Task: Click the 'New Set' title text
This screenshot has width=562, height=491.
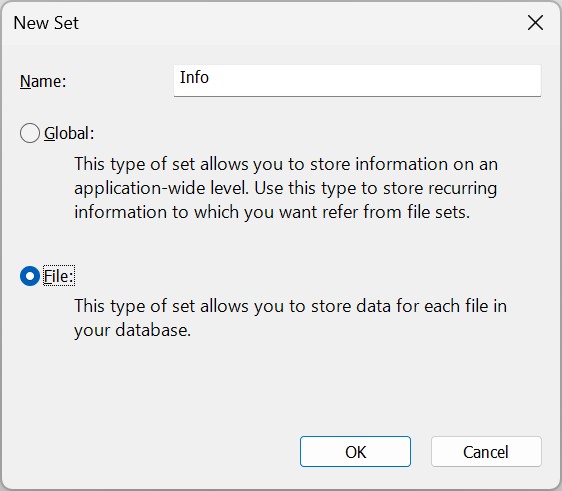Action: [x=46, y=23]
